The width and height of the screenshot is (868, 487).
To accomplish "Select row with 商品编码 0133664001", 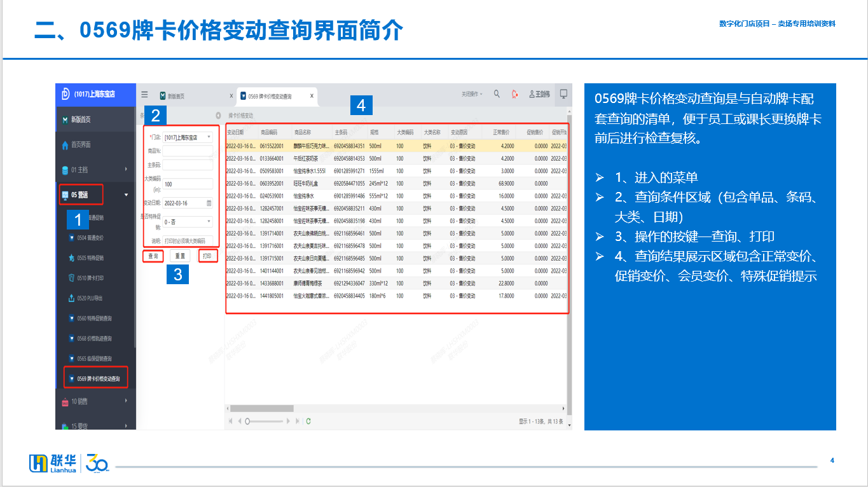I will (x=396, y=158).
